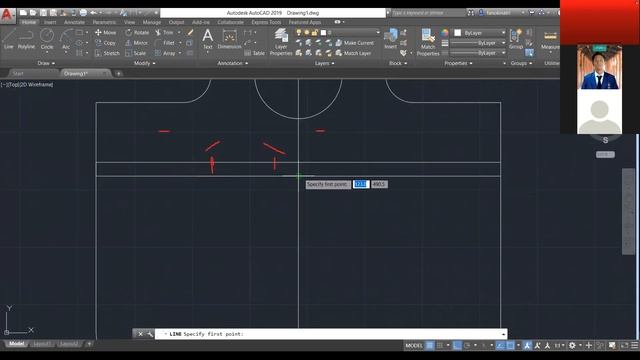Switch to the Model layout tab

[17, 344]
